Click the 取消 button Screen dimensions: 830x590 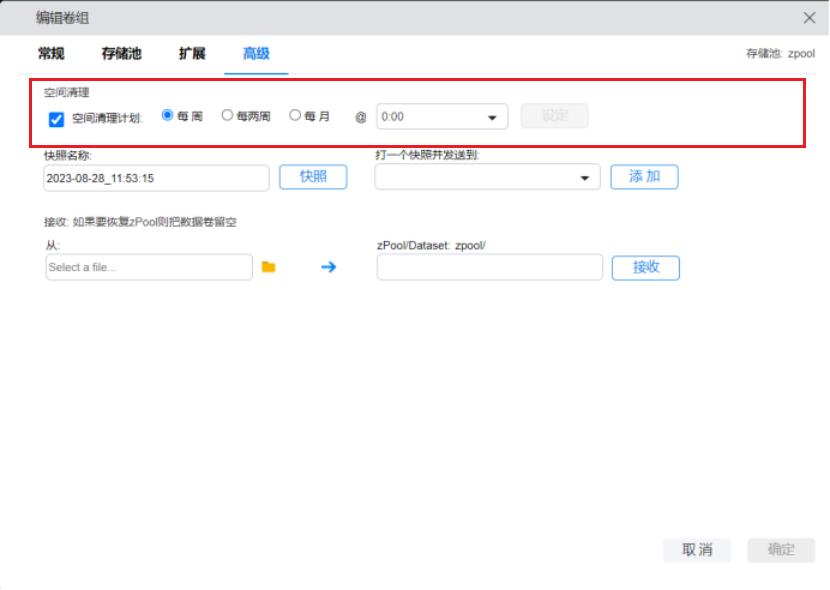[697, 549]
